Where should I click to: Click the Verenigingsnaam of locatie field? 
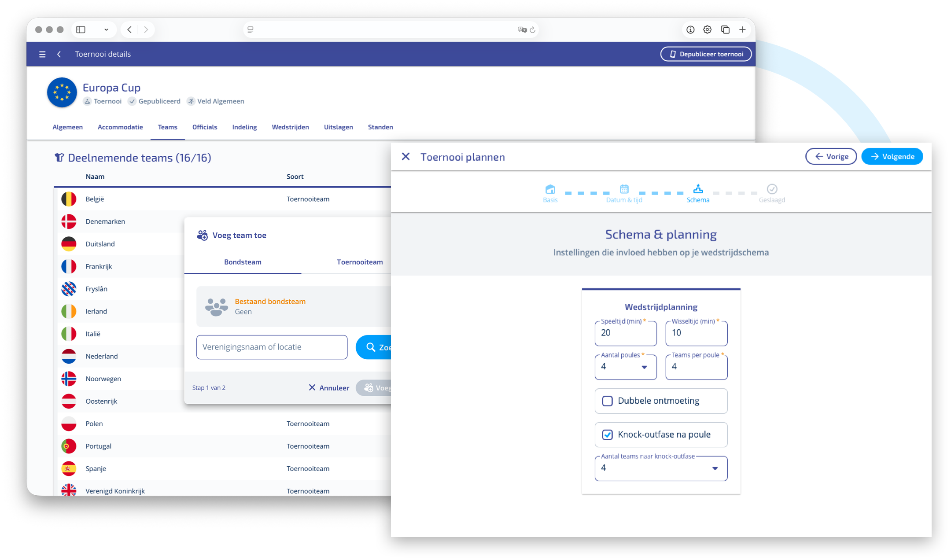[x=272, y=347]
